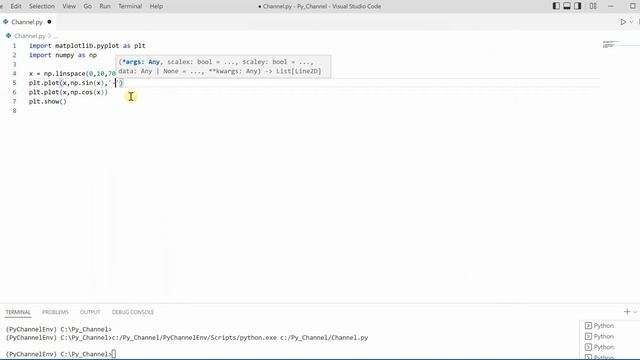Open the Go menu
The image size is (640, 360).
[87, 6]
